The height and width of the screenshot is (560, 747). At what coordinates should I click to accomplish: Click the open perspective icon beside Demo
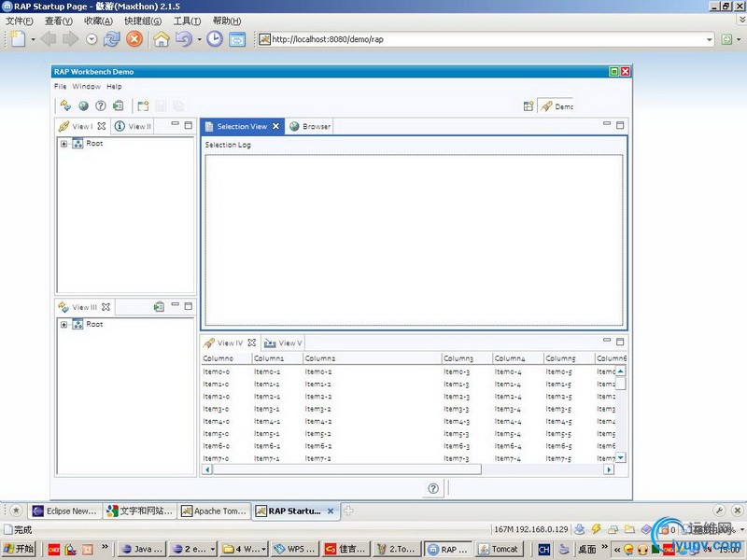[x=529, y=106]
